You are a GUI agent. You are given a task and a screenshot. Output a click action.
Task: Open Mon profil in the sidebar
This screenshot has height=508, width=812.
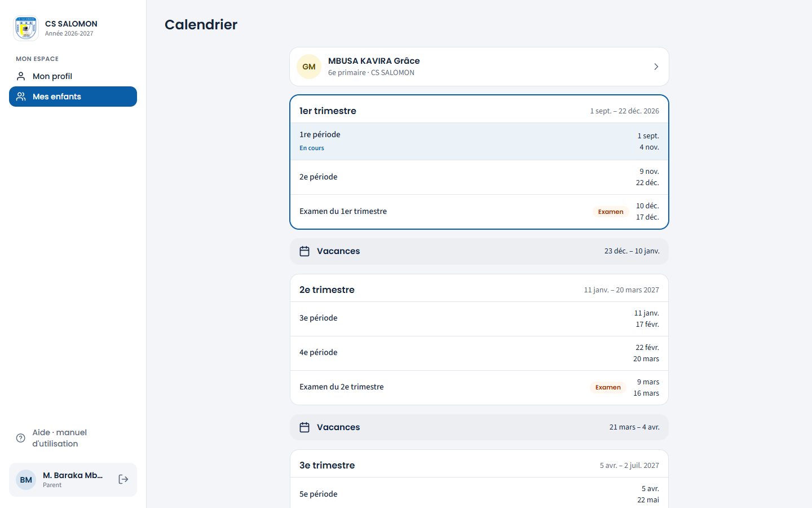point(73,76)
